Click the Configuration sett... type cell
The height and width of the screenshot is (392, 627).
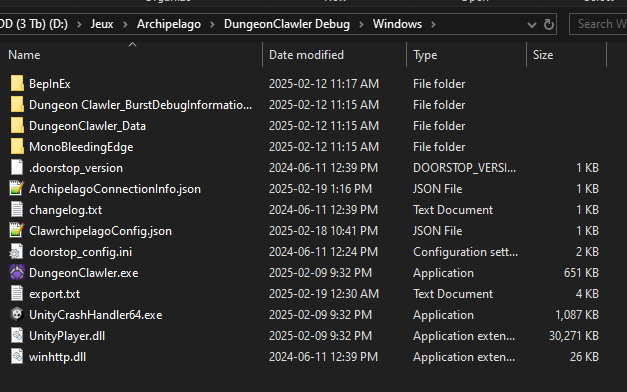(x=465, y=252)
